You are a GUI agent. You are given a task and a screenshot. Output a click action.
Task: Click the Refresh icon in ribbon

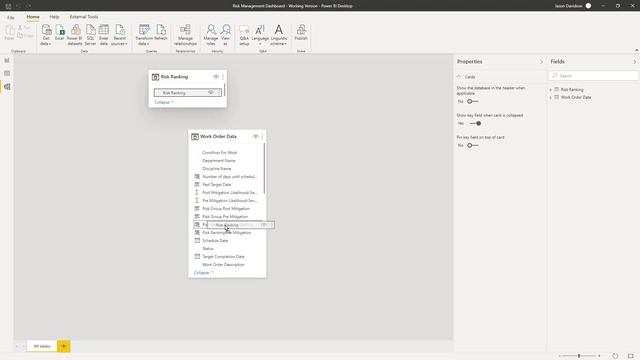click(x=161, y=33)
